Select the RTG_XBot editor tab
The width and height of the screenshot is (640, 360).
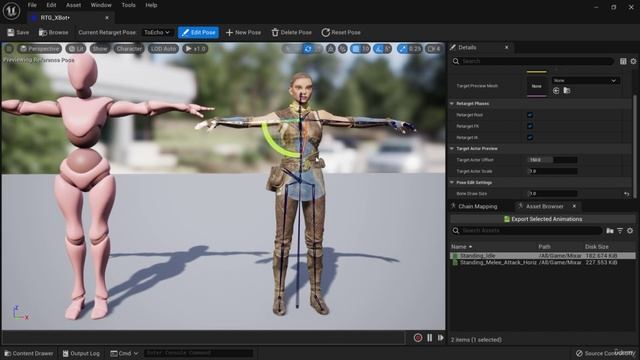coord(55,18)
